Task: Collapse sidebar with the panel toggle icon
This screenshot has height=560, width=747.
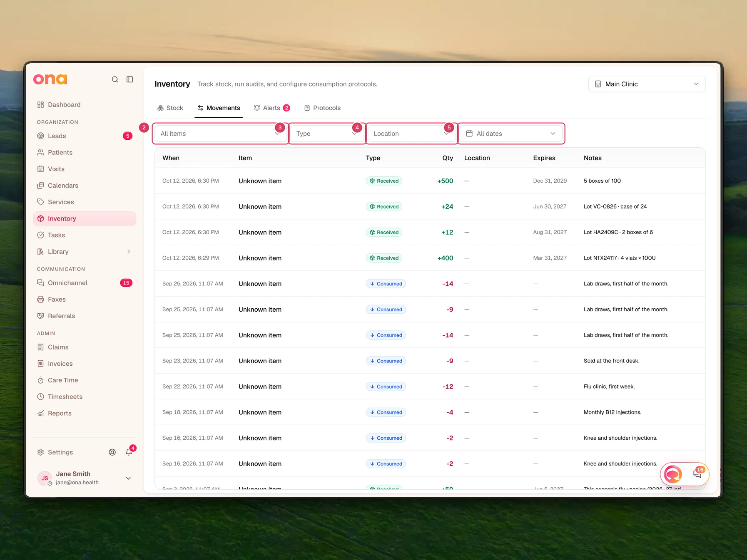Action: tap(130, 79)
